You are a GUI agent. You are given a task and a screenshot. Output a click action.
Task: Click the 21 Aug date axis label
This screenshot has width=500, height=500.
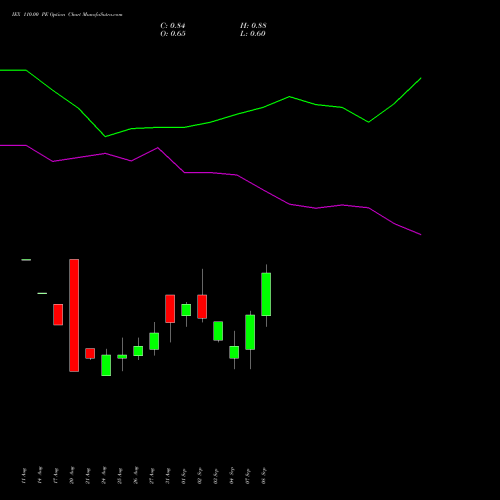88,476
